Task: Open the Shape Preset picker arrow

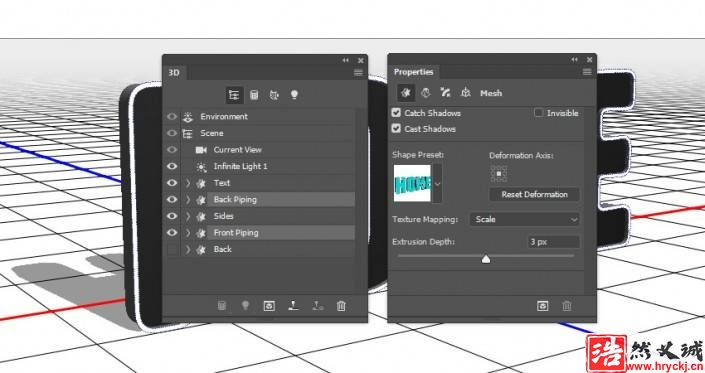Action: pos(437,183)
